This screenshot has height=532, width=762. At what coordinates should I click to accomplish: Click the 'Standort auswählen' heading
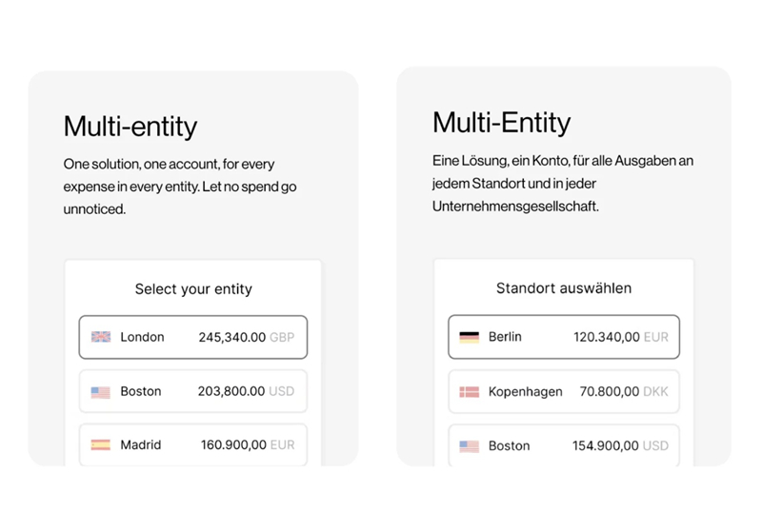click(x=564, y=287)
